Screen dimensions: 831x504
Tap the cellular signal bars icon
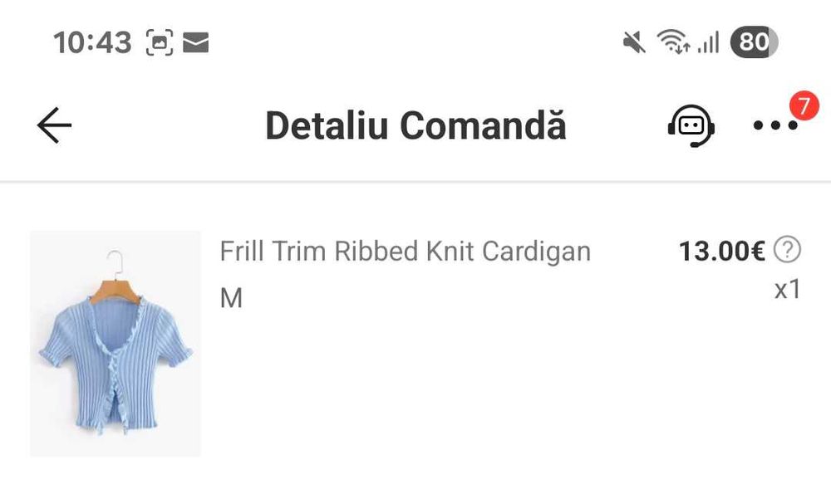coord(709,42)
